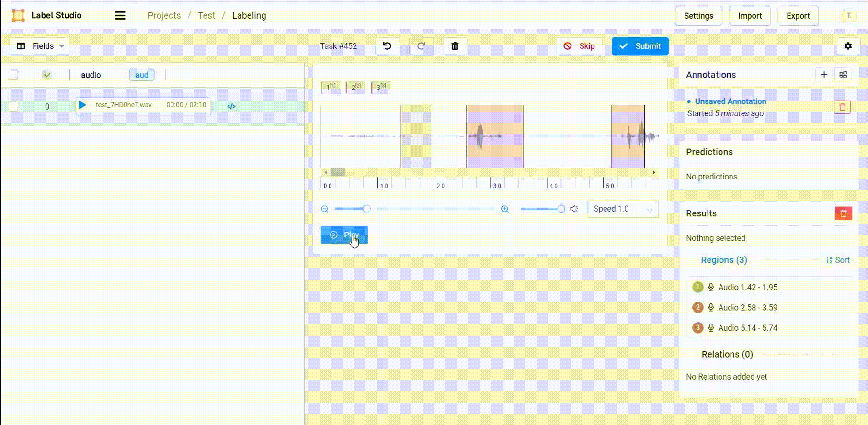Click the green completed checkmark column header
The width and height of the screenshot is (868, 425).
(x=47, y=75)
